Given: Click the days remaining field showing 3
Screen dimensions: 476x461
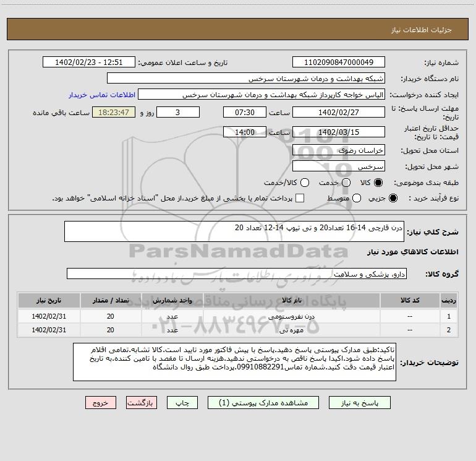Looking at the screenshot, I should click(x=178, y=112).
